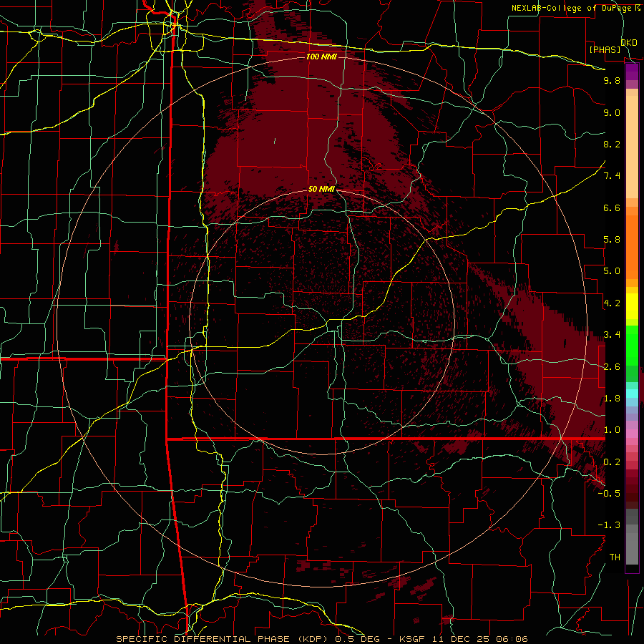Click the -0.5 value on the color scale

tap(609, 494)
